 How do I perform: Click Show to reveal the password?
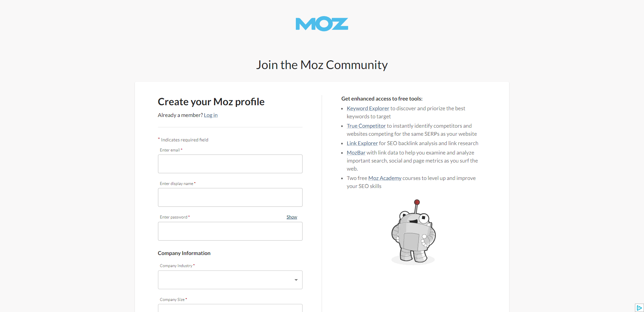pyautogui.click(x=291, y=217)
